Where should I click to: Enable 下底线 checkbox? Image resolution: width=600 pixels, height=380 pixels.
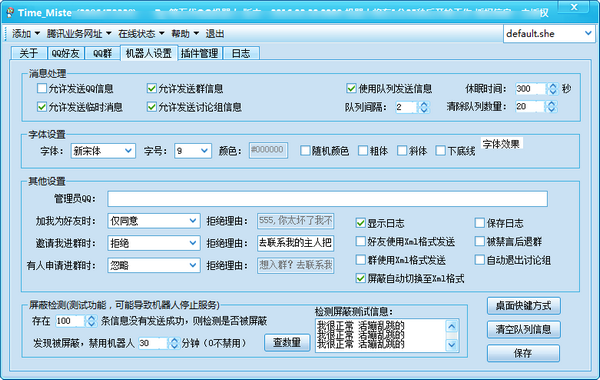click(x=440, y=150)
